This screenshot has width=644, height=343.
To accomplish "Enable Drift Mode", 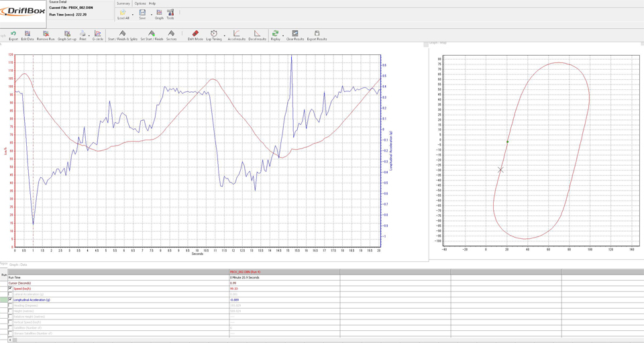I will (x=195, y=35).
